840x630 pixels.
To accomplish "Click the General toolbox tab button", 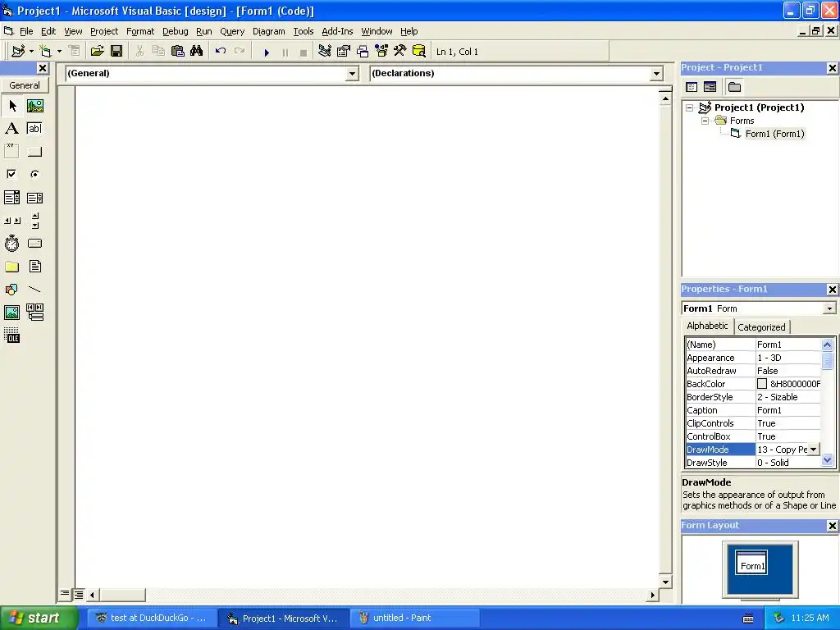I will [x=25, y=85].
